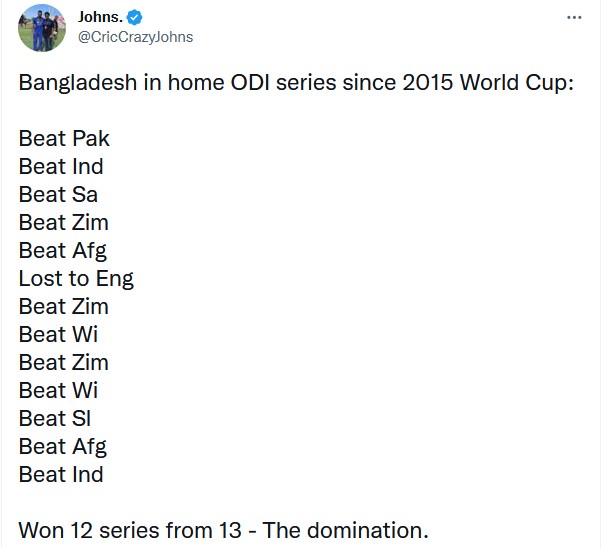Select the word Bangladesh in the headline
603x548 pixels.
[78, 83]
